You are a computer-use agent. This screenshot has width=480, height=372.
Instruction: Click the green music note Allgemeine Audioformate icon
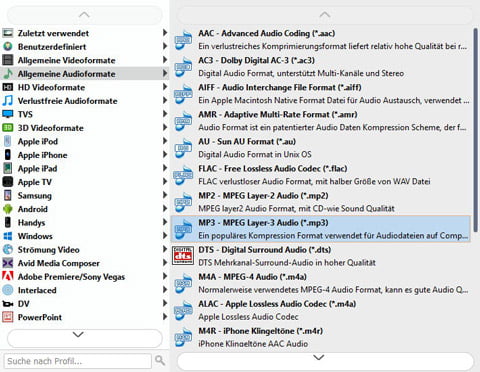coord(8,74)
